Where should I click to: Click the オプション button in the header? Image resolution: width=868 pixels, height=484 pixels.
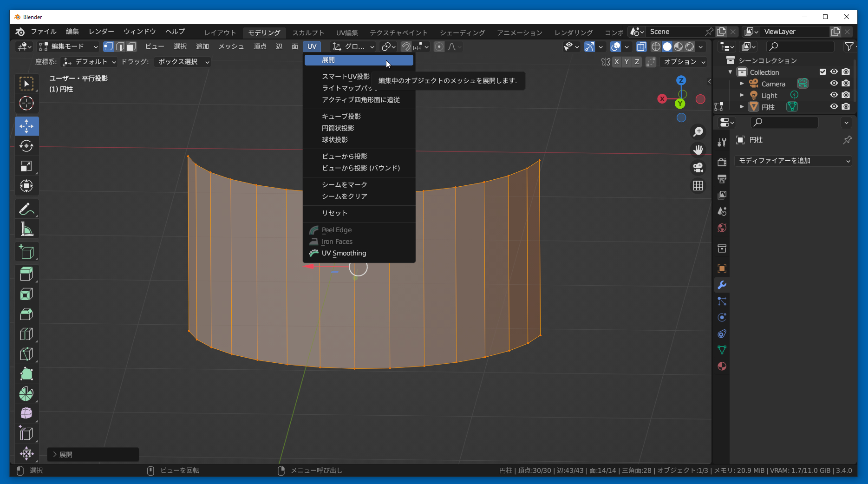684,62
